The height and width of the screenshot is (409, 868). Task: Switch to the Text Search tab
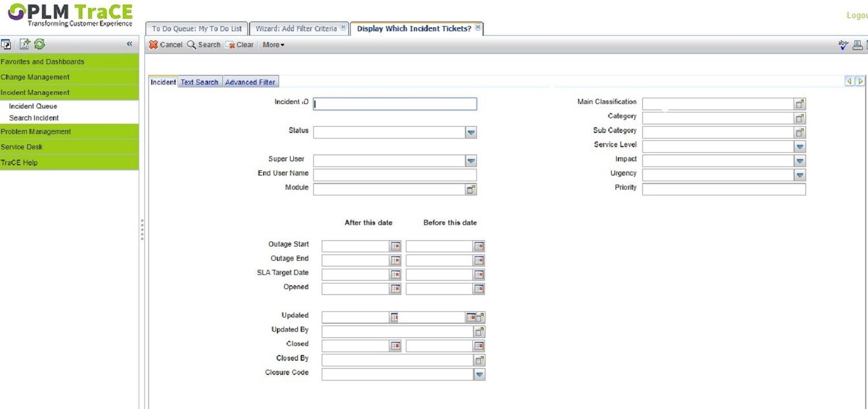[199, 82]
